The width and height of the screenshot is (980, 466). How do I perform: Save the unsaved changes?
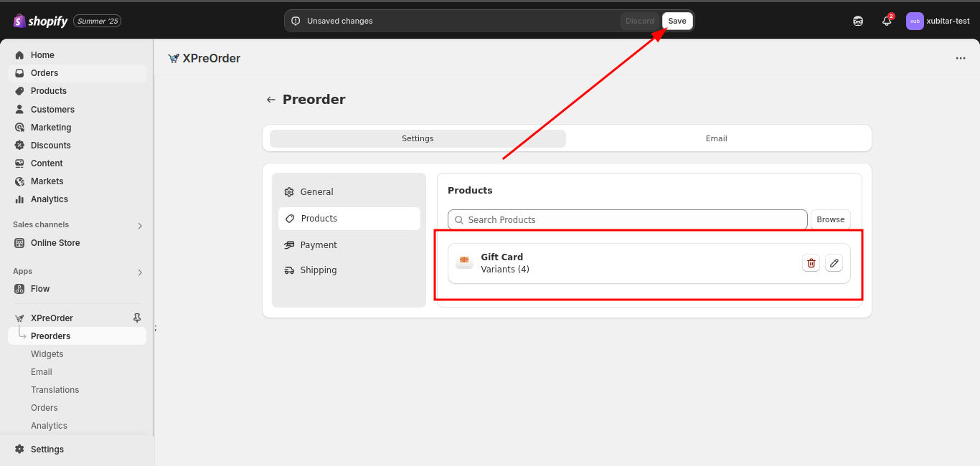(x=677, y=21)
